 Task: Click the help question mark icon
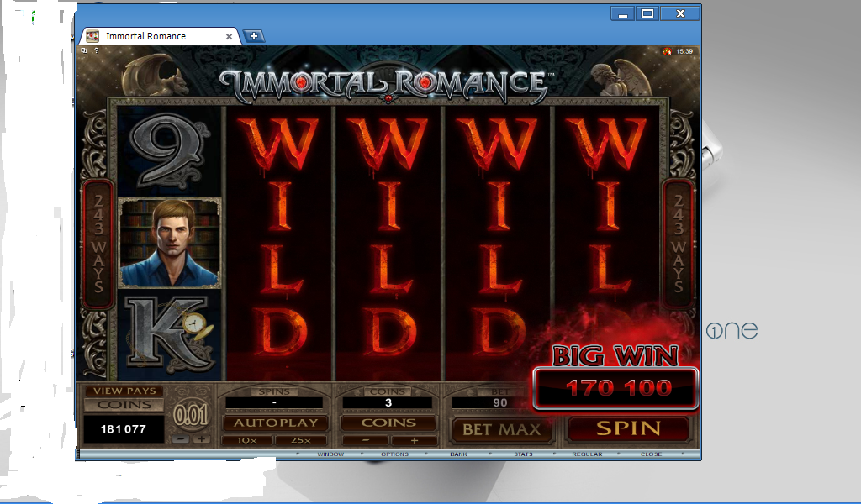tap(96, 51)
